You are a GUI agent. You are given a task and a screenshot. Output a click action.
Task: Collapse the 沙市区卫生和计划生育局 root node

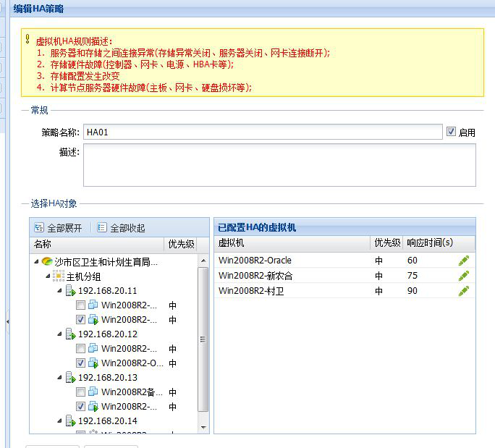coord(37,262)
